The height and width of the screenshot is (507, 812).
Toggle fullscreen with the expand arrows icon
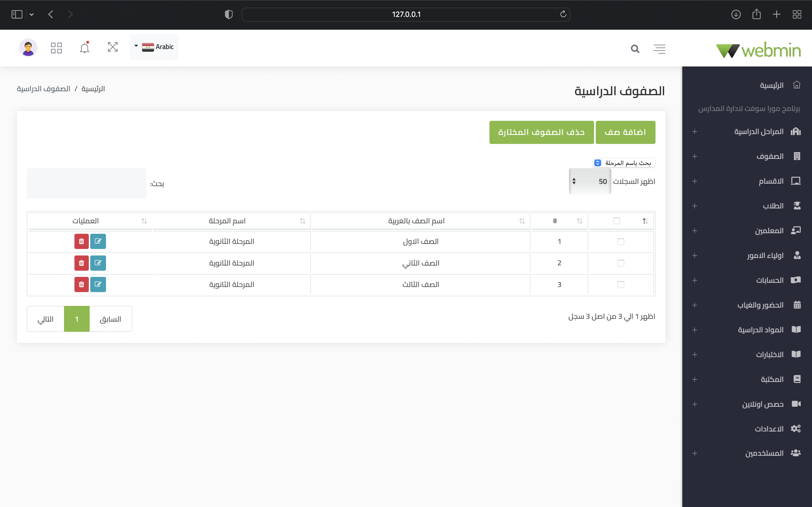point(113,47)
